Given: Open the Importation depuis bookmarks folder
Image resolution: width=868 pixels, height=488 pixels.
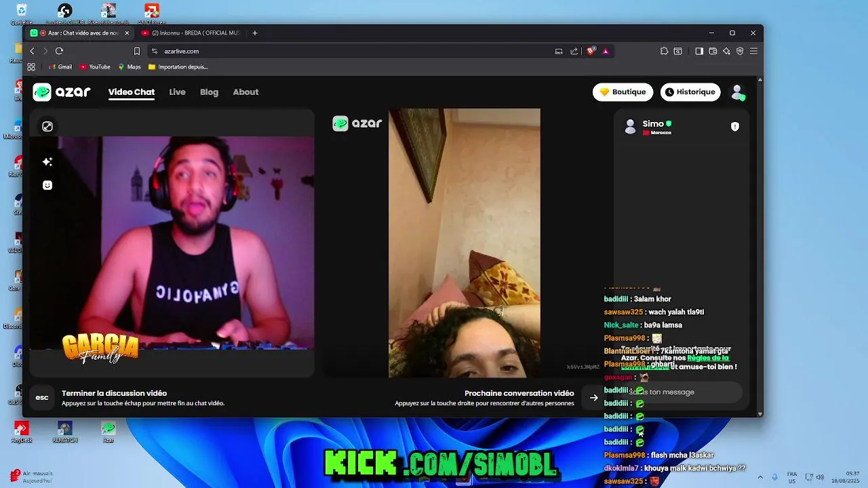Looking at the screenshot, I should (178, 67).
